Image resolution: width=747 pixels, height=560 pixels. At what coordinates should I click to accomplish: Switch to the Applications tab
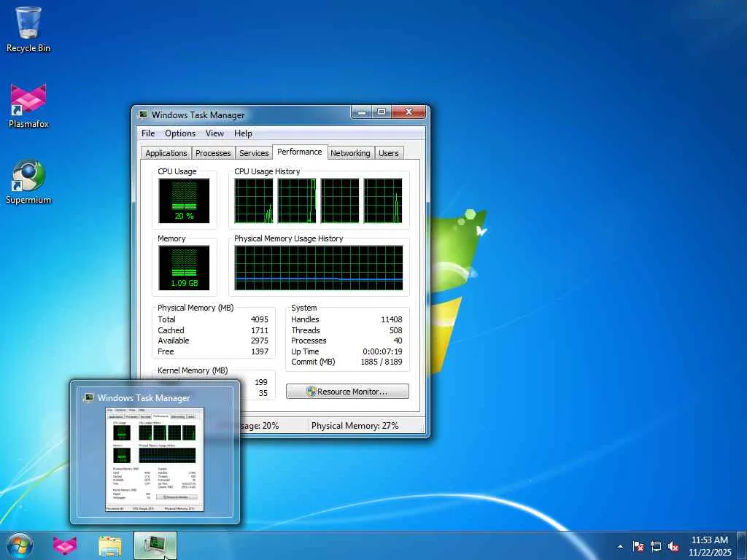click(166, 153)
